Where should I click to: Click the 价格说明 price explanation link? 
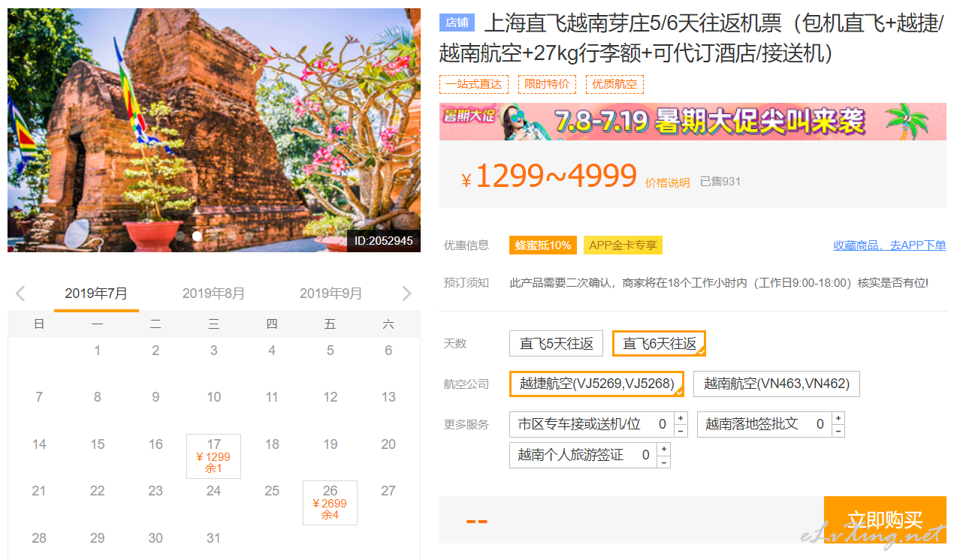pos(667,182)
